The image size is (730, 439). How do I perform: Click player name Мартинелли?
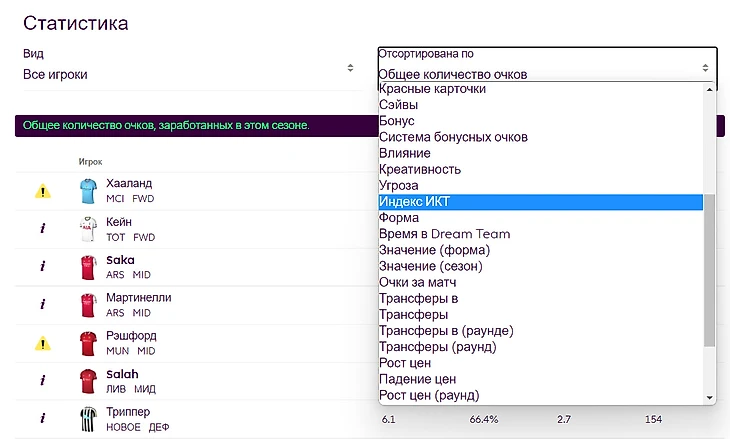138,298
